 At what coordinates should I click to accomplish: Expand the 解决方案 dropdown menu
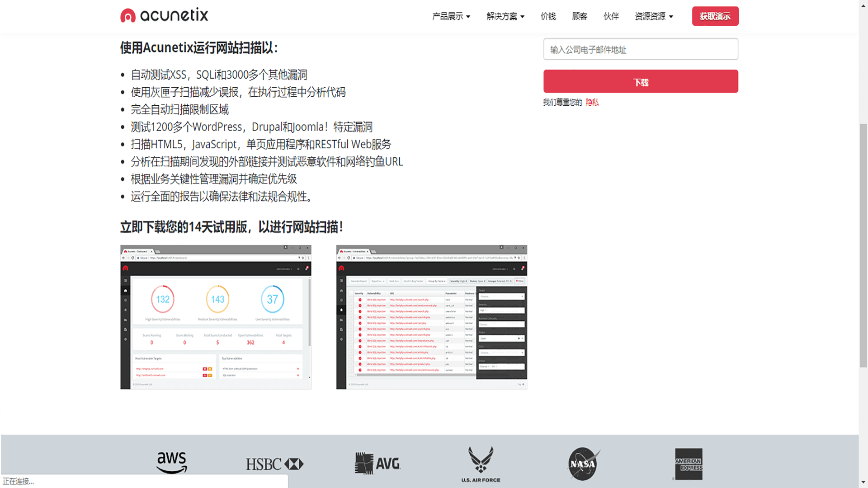[505, 16]
